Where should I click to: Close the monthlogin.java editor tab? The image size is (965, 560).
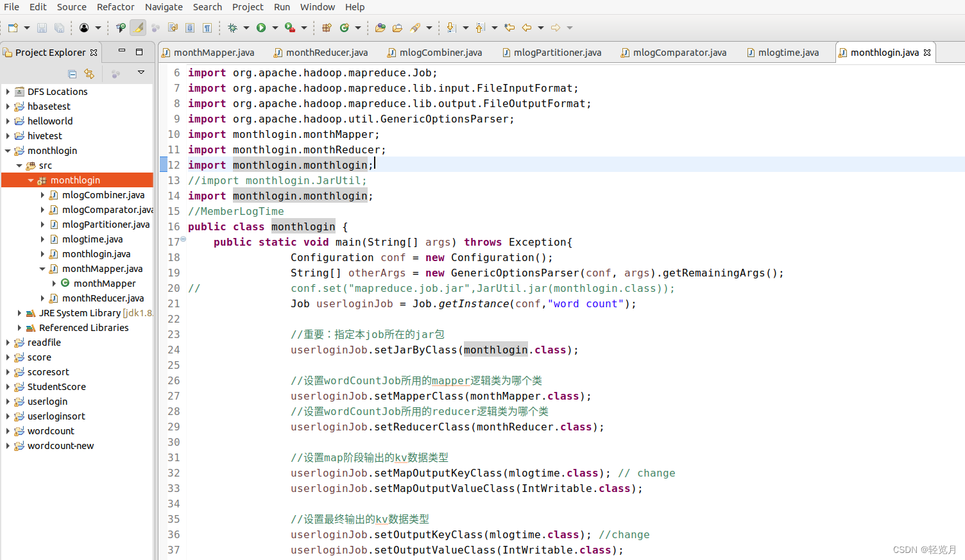pyautogui.click(x=927, y=52)
